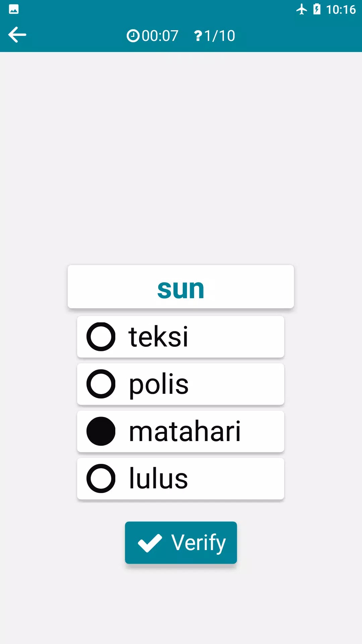Tap the clock timer icon
Image resolution: width=362 pixels, height=644 pixels.
[x=133, y=36]
